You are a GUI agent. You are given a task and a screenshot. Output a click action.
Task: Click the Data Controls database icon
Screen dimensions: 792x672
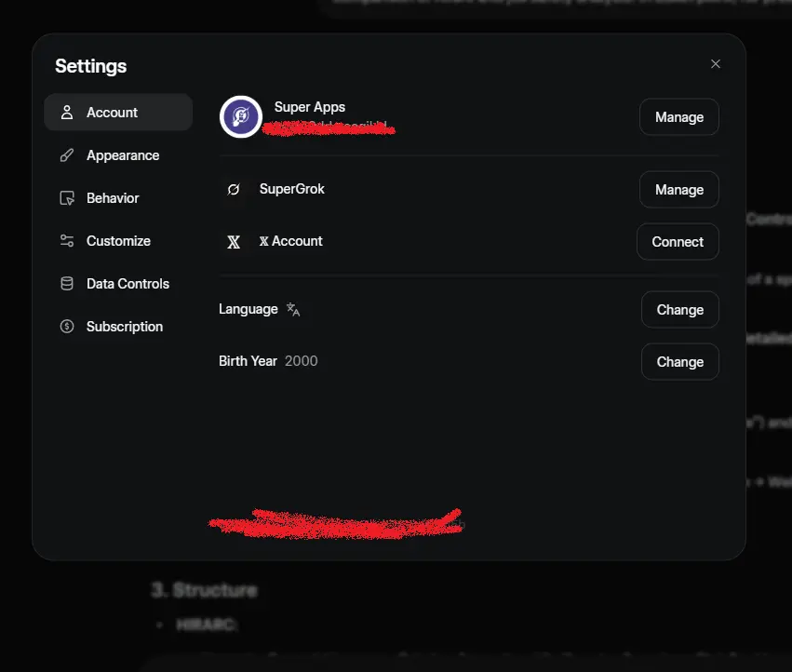click(x=67, y=284)
